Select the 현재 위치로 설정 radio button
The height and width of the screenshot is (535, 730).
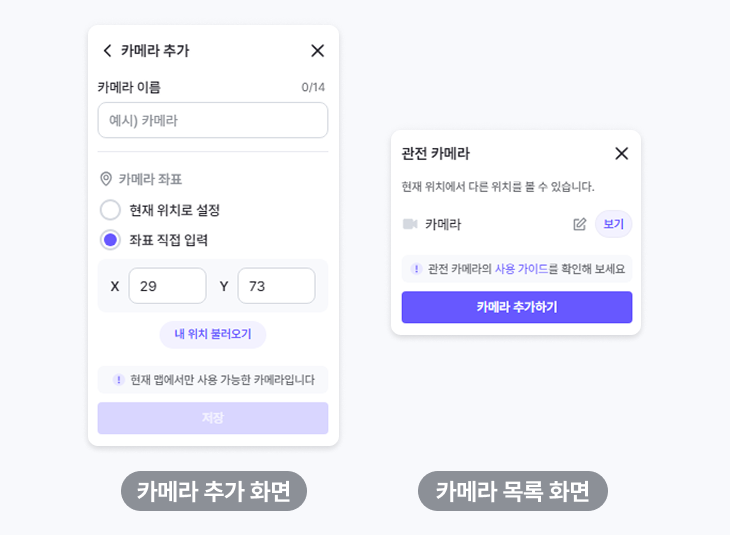coord(111,210)
